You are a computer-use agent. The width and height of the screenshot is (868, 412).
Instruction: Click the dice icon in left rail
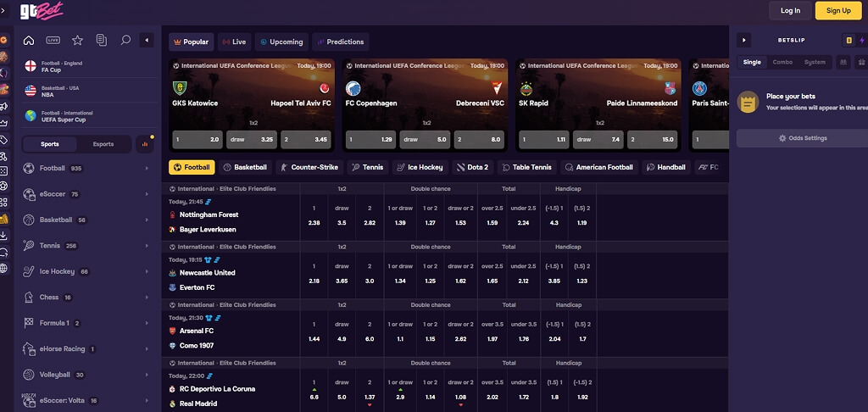point(4,171)
